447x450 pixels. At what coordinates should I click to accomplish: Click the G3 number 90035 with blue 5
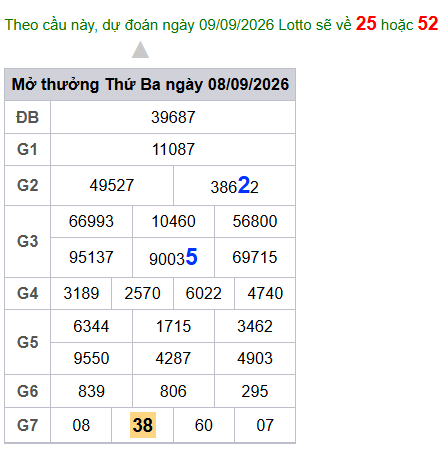173,257
